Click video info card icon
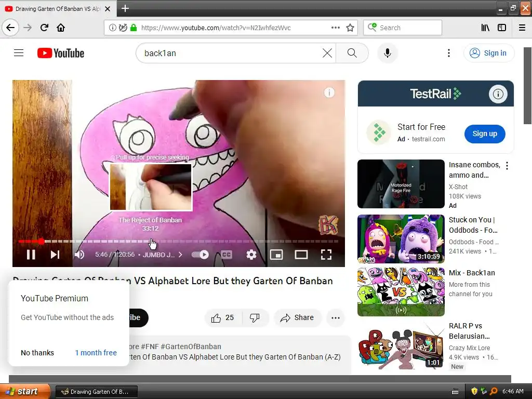Image resolution: width=532 pixels, height=399 pixels. click(329, 92)
